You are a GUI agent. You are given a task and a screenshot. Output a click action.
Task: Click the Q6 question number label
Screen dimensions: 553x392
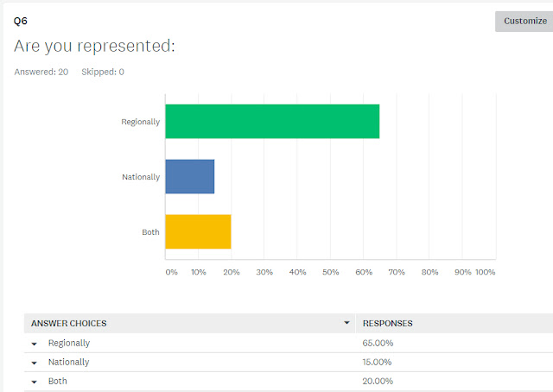[x=22, y=19]
